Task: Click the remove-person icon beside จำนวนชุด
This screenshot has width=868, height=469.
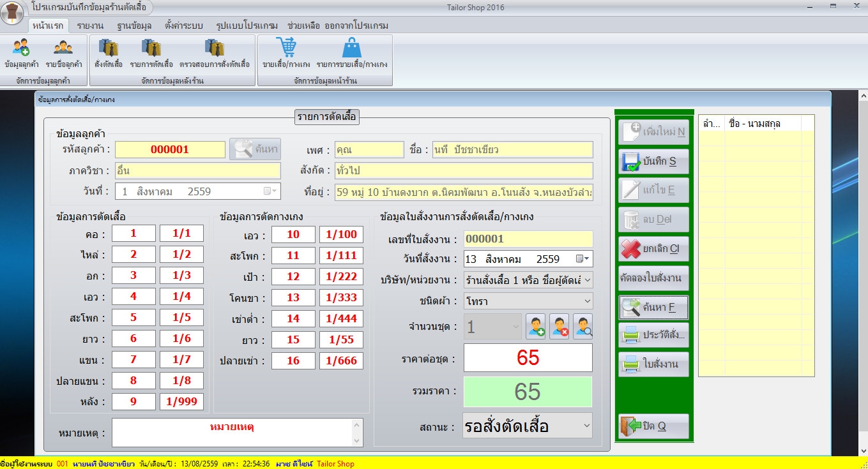Action: click(x=559, y=327)
